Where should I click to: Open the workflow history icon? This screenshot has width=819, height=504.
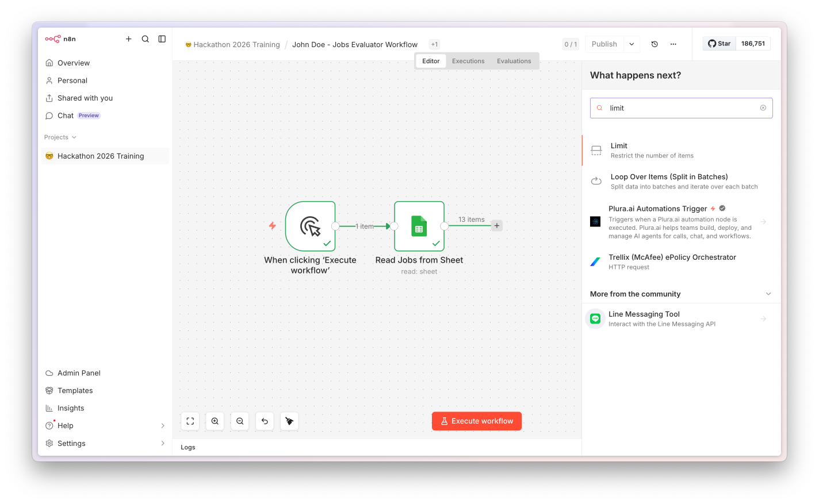(655, 44)
